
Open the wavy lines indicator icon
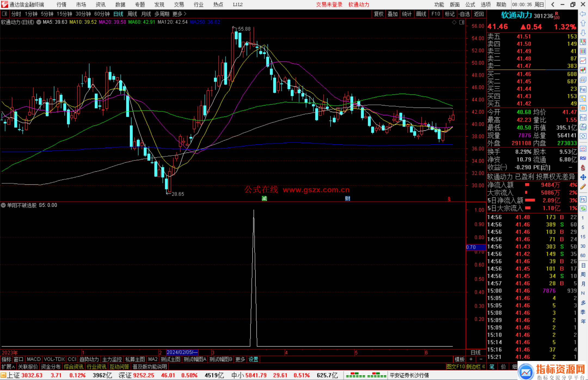583,149
